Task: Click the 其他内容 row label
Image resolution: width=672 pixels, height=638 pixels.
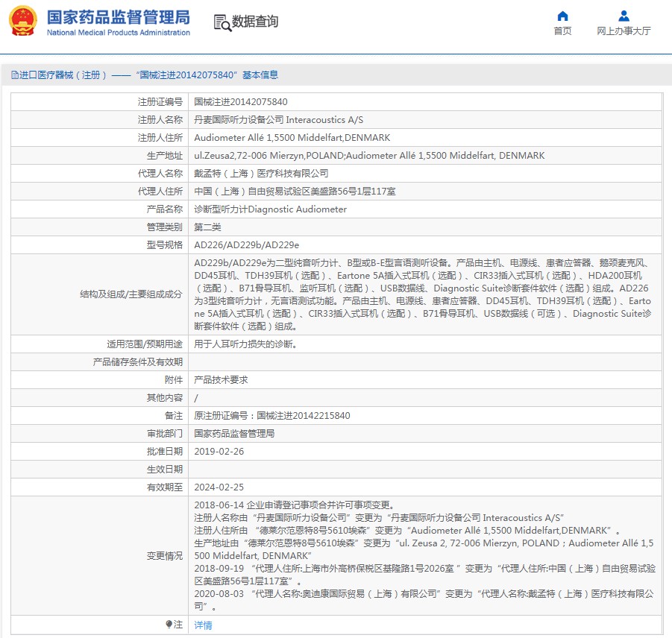Action: (x=165, y=398)
